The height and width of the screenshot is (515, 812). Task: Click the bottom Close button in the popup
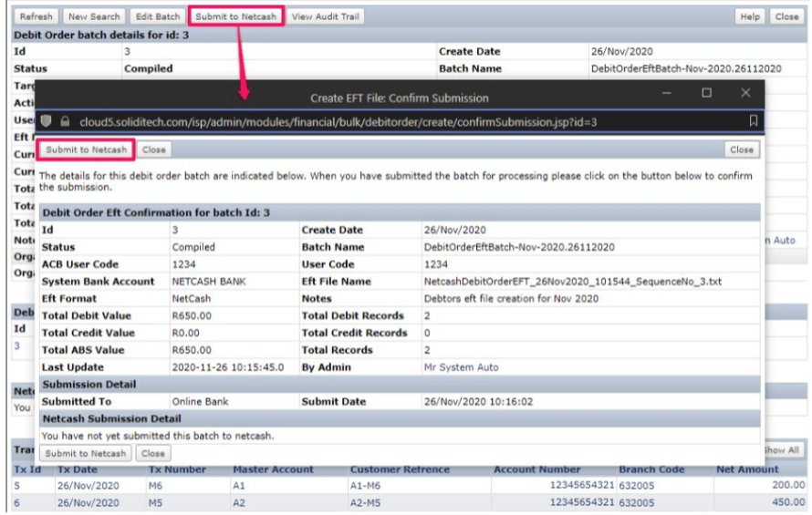(x=152, y=453)
